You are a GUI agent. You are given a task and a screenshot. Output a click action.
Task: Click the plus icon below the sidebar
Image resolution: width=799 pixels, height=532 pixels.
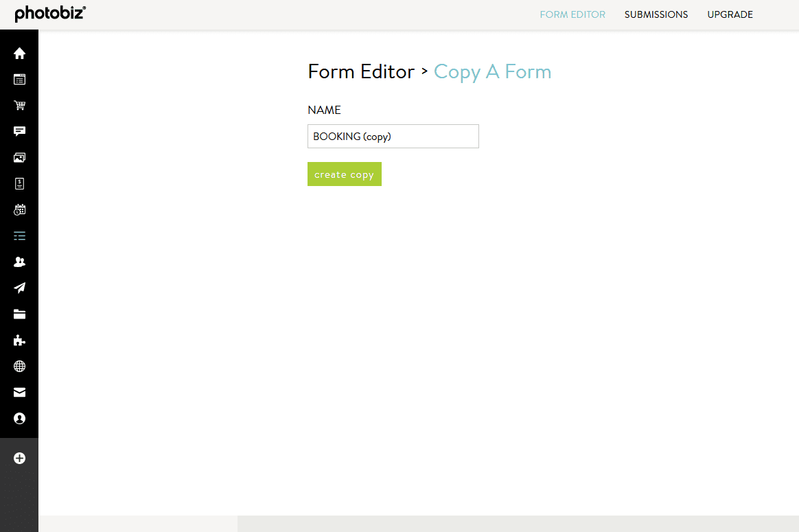[19, 458]
